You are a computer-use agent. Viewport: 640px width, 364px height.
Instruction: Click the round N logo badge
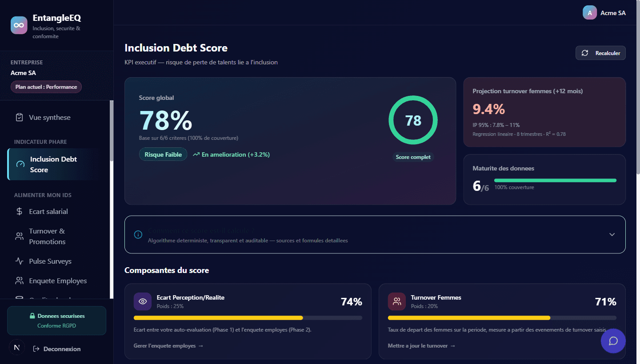pos(17,347)
